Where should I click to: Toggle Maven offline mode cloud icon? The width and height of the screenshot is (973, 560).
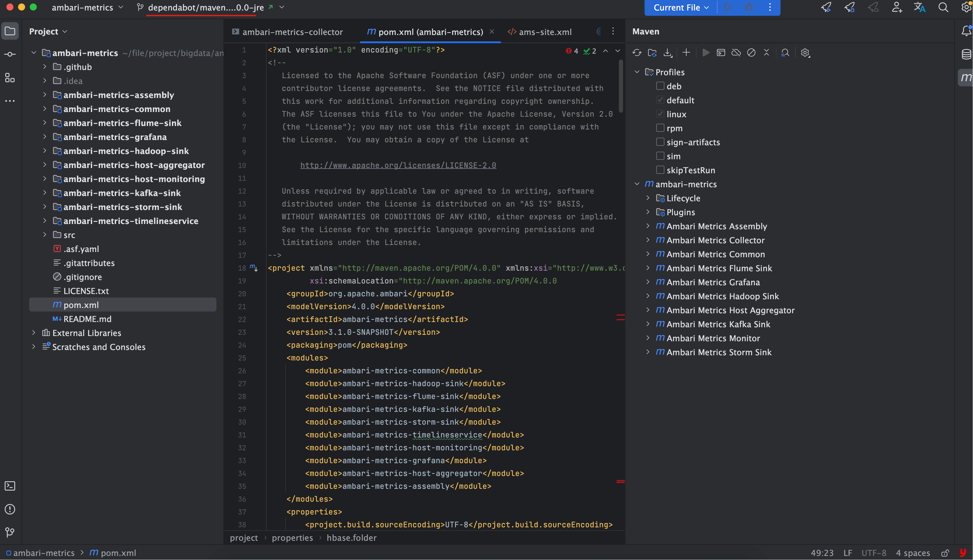(736, 53)
